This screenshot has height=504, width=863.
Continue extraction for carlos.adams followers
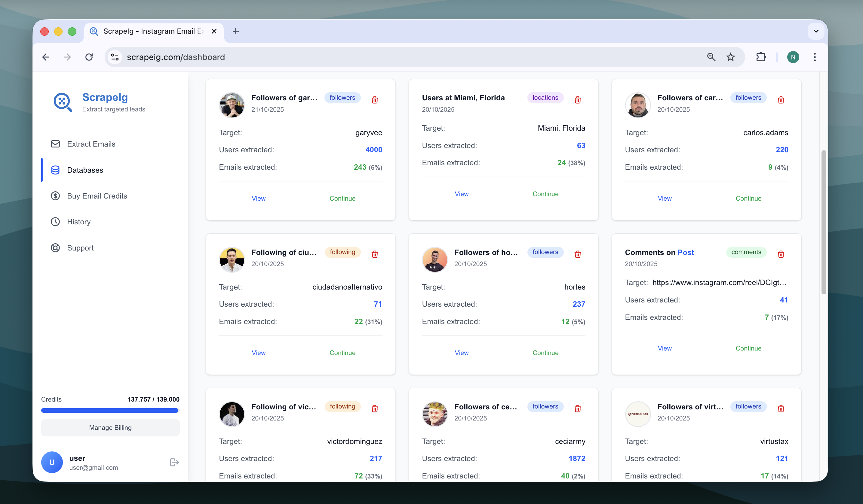click(748, 199)
